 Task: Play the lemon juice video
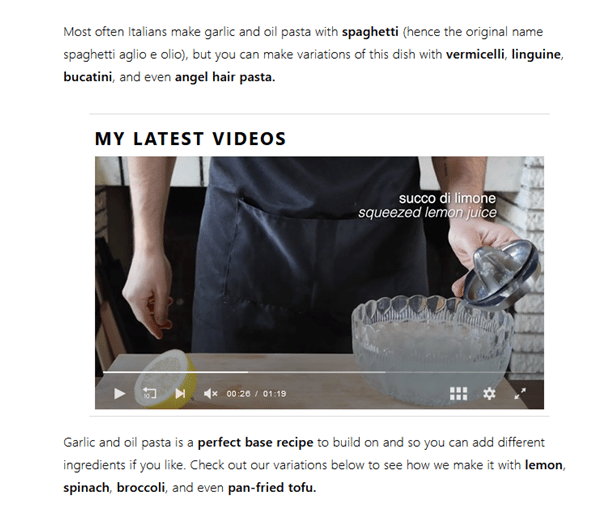pyautogui.click(x=120, y=393)
